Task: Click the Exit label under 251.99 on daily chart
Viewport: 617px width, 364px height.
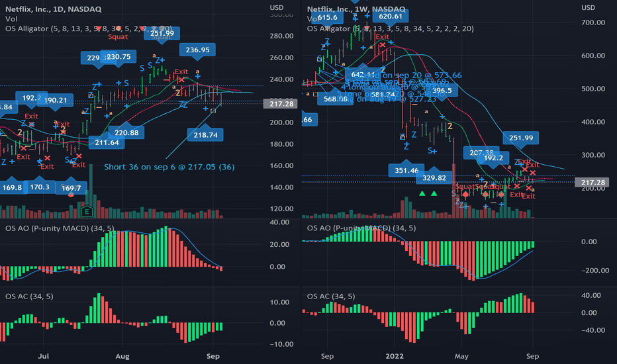Action: pos(181,71)
